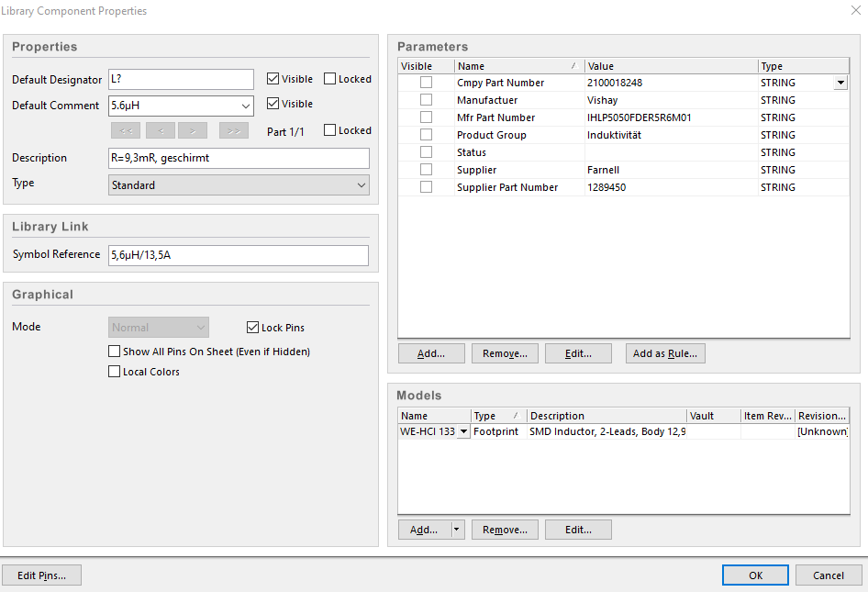Check Visible box for Mfr Part Number
The image size is (868, 592).
pyautogui.click(x=426, y=117)
